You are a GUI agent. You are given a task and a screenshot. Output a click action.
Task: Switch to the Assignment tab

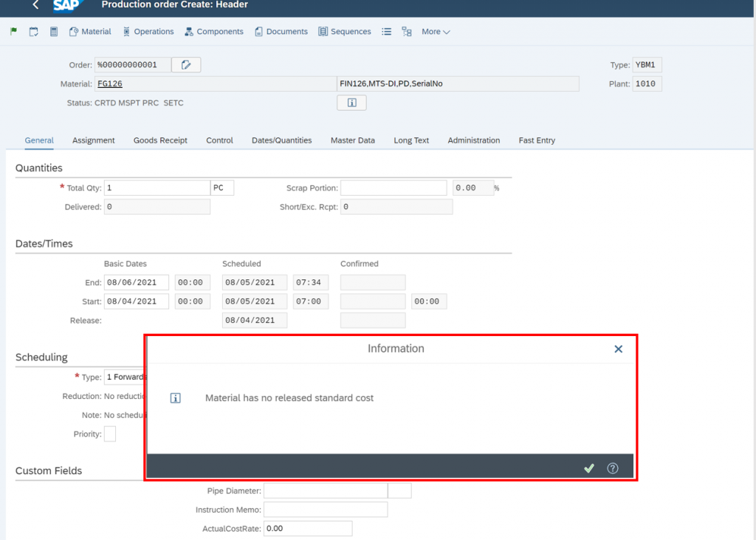94,140
